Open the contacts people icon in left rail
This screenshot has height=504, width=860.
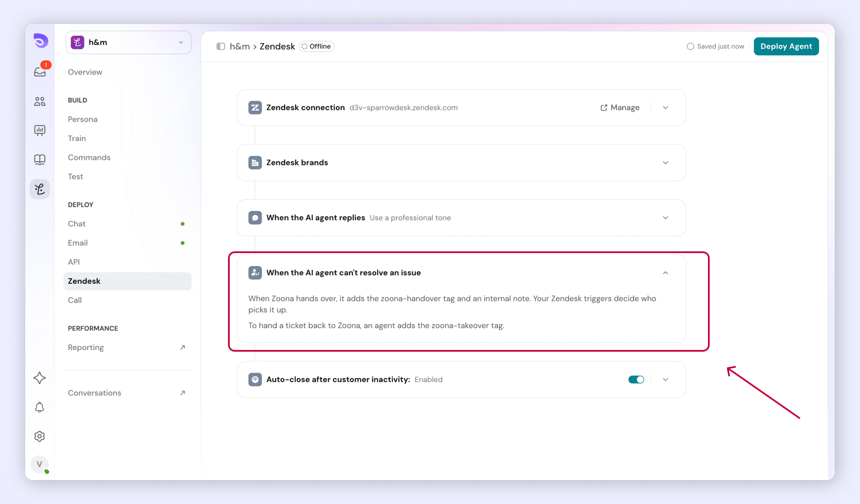point(40,102)
